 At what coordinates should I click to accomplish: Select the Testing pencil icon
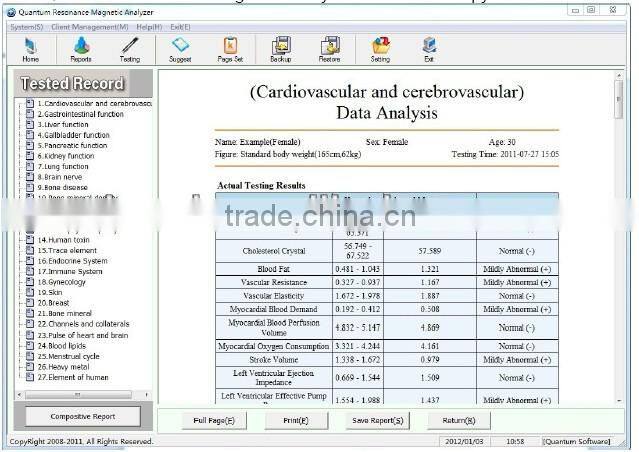(130, 49)
